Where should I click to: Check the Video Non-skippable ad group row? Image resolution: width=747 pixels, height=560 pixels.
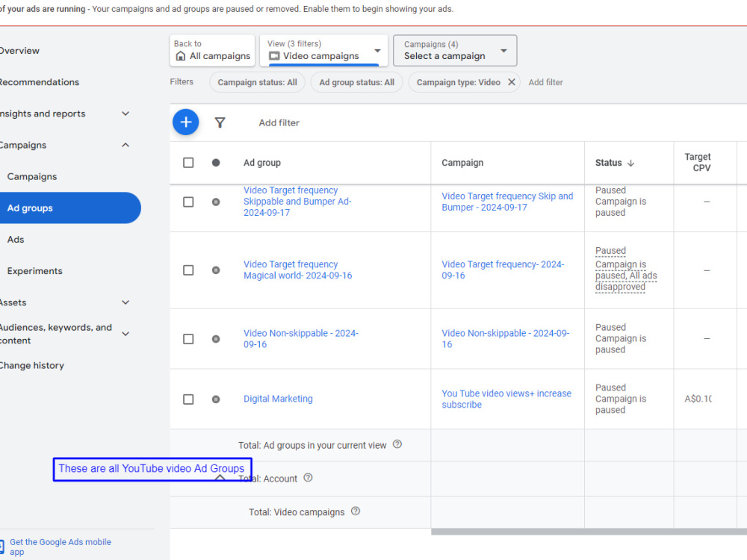[x=188, y=339]
